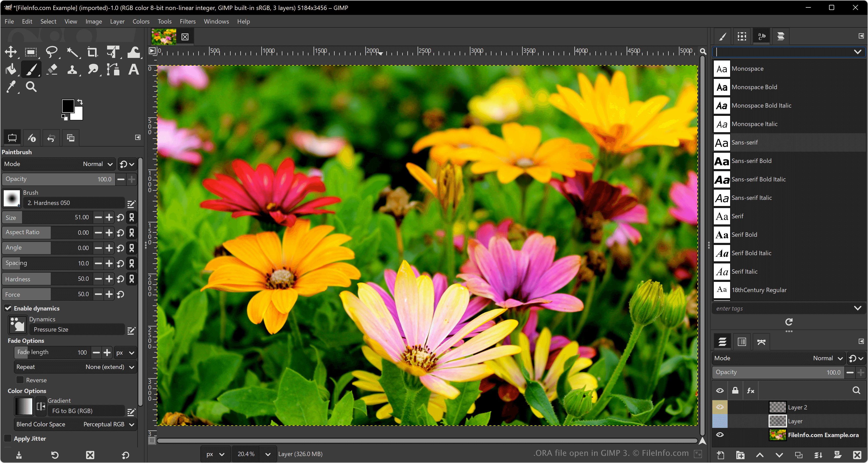
Task: Select the Color Picker tool
Action: [x=11, y=87]
